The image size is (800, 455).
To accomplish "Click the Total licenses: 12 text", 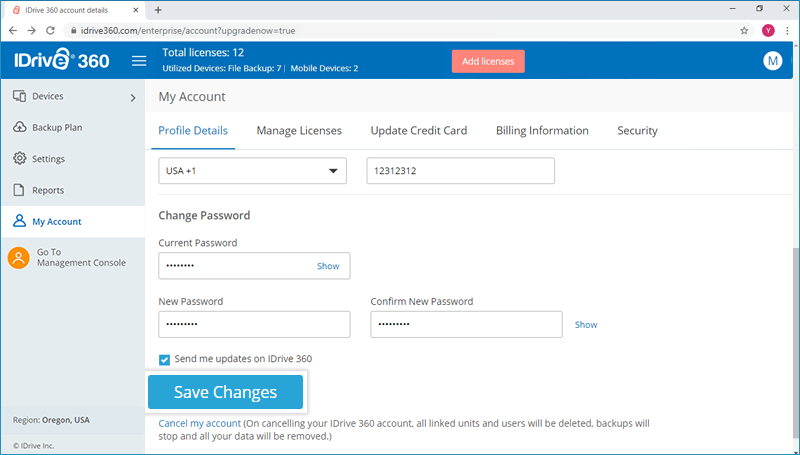I will tap(203, 53).
